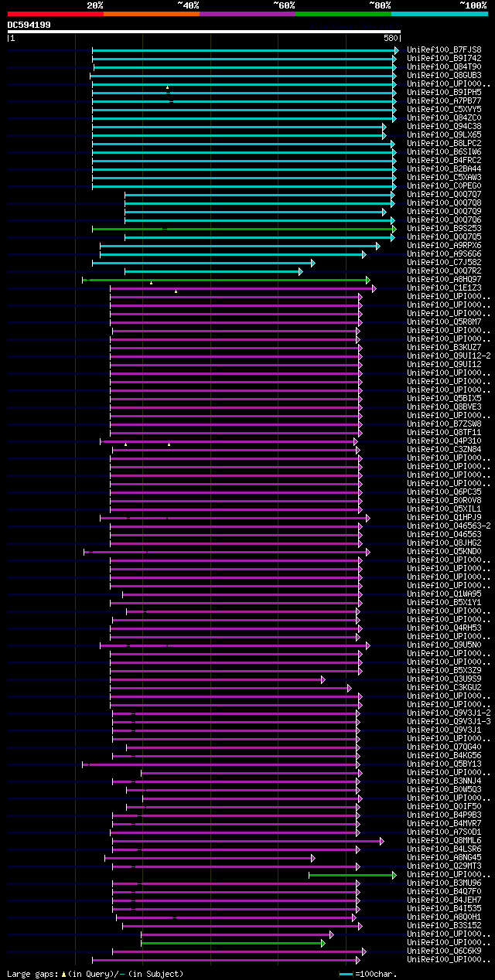The image size is (495, 980).
Task: Select label UniRef100_A9S6G6
Action: (x=444, y=254)
